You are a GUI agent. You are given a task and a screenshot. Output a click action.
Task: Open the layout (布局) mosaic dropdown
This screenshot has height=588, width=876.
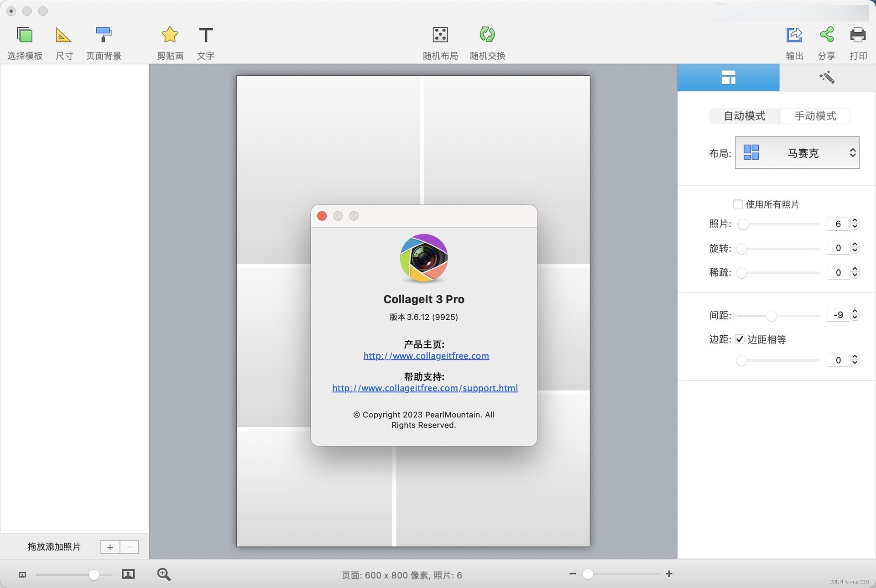click(797, 153)
